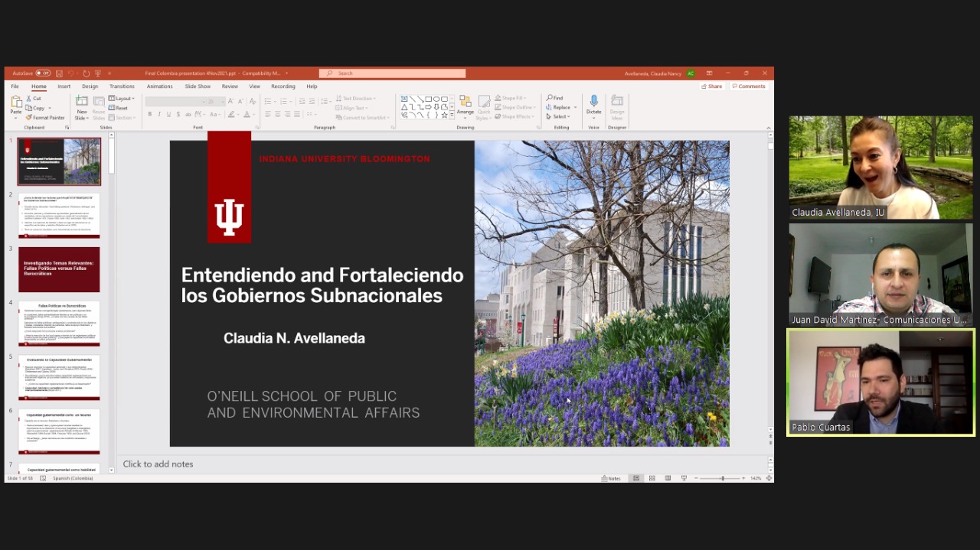Open the ribbon display options button
The image size is (980, 550).
tap(710, 73)
